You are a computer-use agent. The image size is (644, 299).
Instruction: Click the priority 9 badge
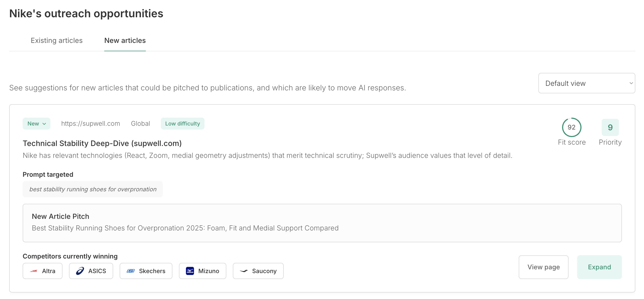coord(610,127)
